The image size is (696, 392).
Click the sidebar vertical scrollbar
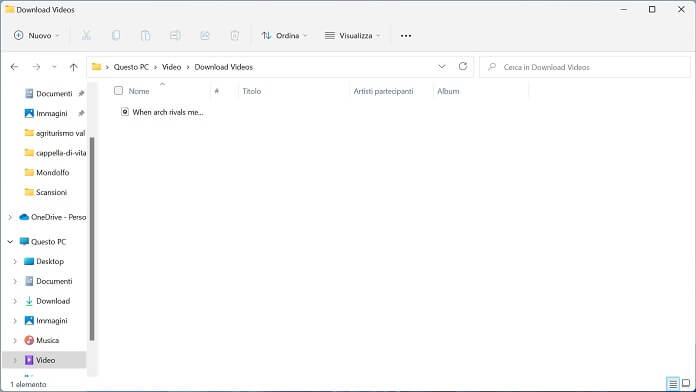tap(92, 239)
